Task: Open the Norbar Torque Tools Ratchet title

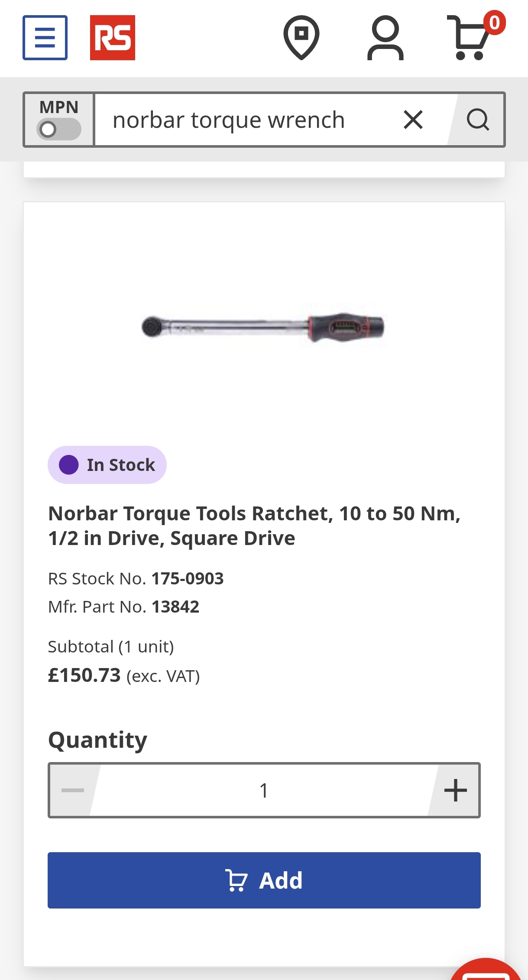Action: (254, 526)
